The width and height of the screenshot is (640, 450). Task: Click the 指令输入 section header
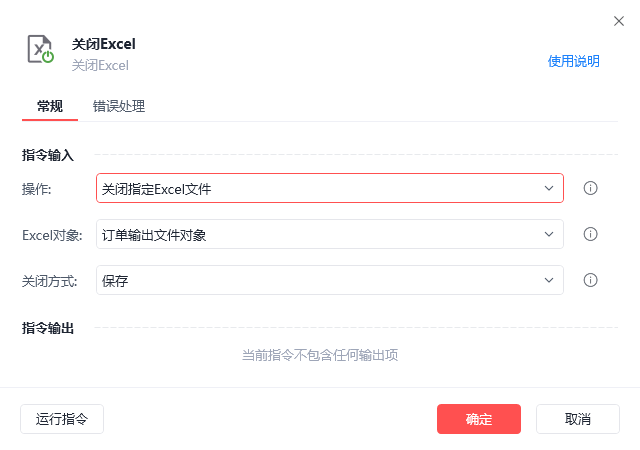[48, 155]
